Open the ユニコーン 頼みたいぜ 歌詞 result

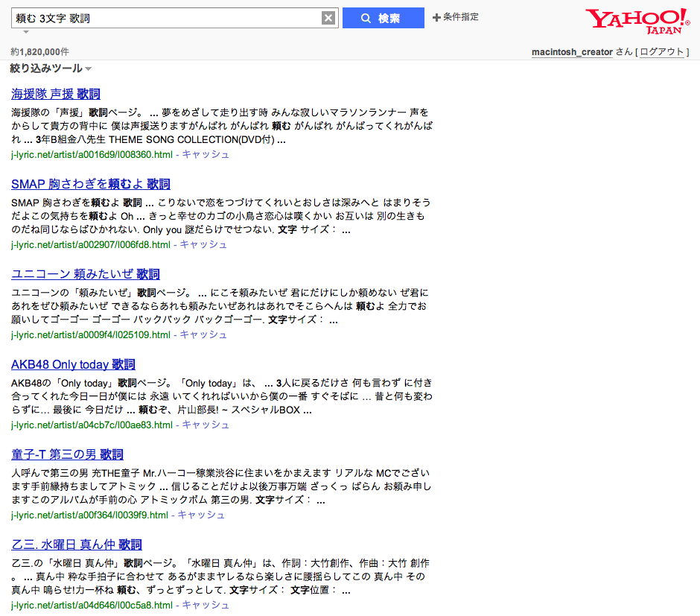(86, 275)
